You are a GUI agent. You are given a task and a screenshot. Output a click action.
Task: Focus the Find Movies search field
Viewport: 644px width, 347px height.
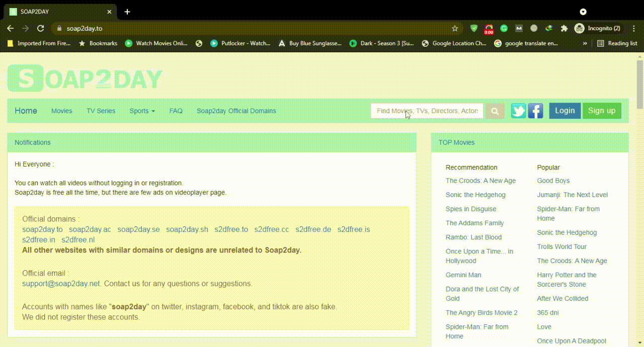pyautogui.click(x=427, y=111)
